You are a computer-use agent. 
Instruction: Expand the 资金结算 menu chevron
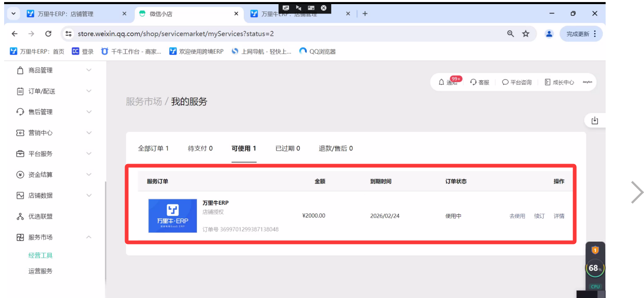tap(89, 174)
